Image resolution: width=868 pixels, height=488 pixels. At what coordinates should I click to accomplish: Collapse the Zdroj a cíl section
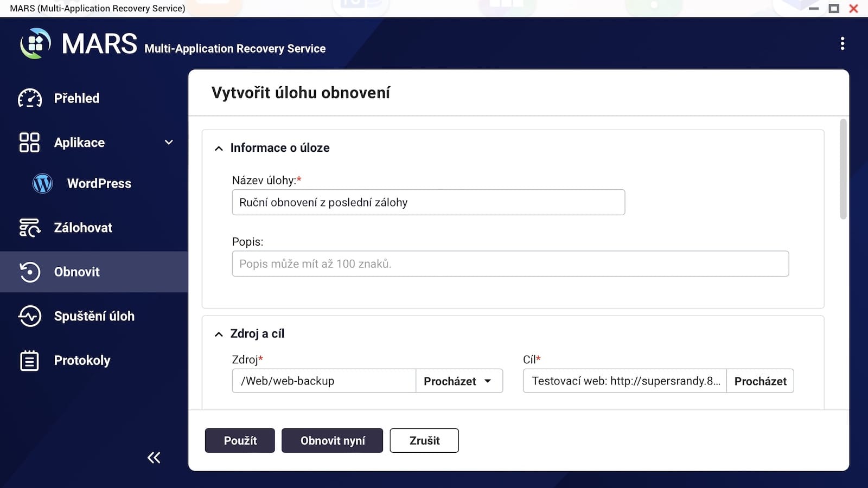219,334
